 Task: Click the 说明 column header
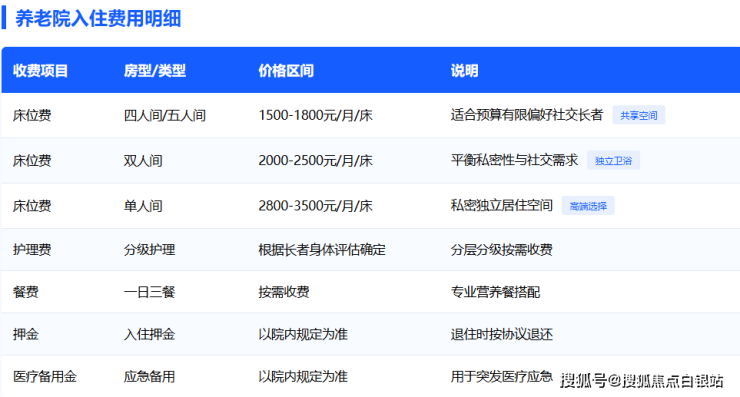(464, 71)
